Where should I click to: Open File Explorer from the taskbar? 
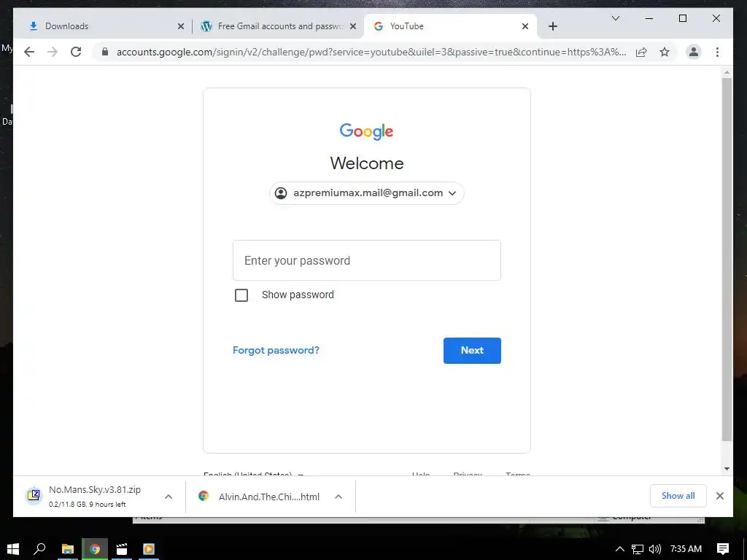[x=68, y=549]
